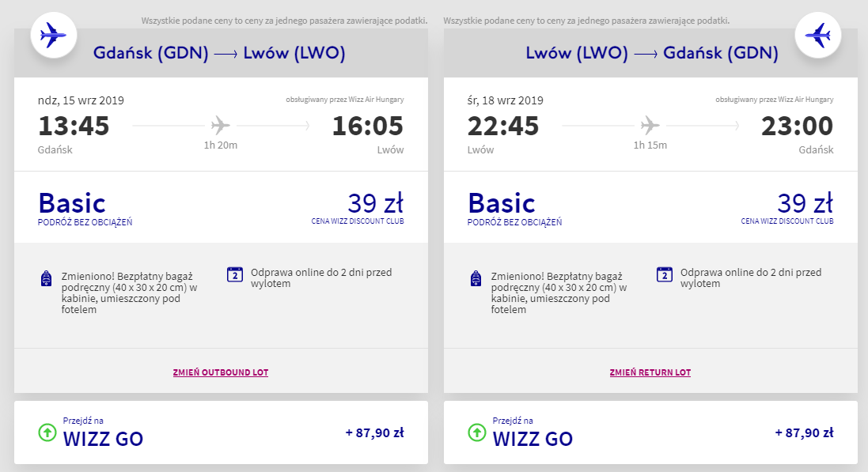Select the cabin baggage icon on return fare
This screenshot has width=868, height=472.
click(x=477, y=278)
